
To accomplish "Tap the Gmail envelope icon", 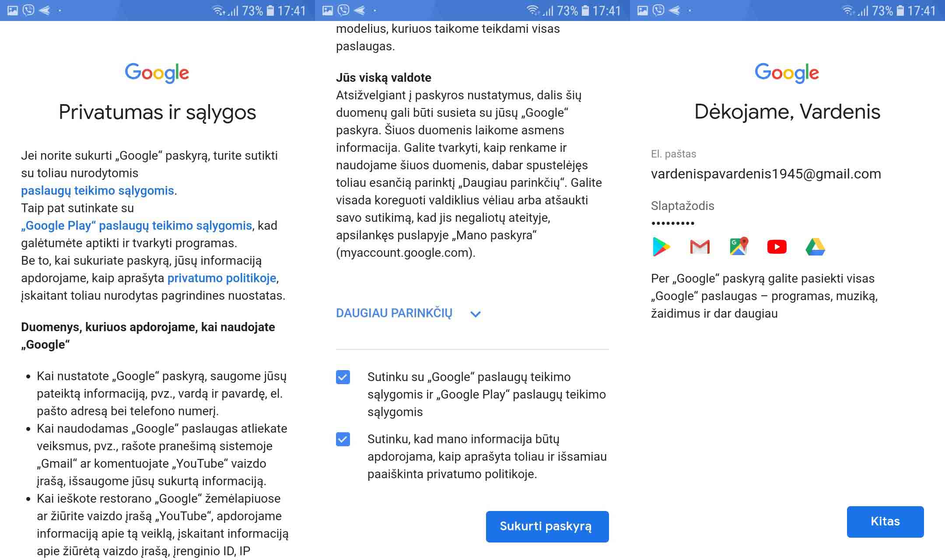I will (x=700, y=247).
